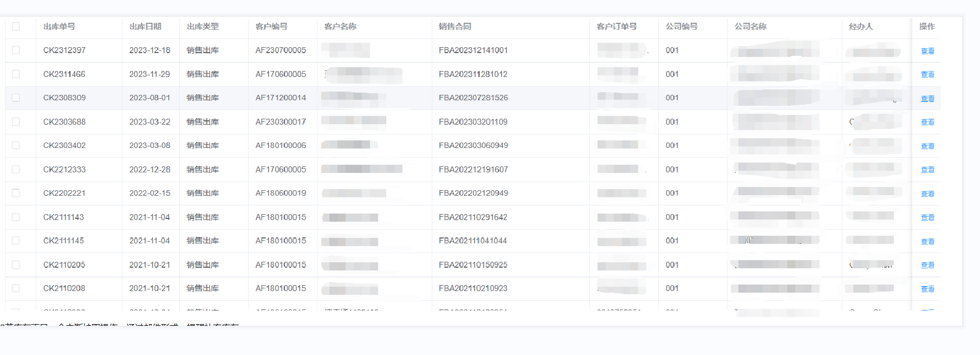Select the date cell 2022-02-15
The image size is (980, 355).
(x=150, y=193)
